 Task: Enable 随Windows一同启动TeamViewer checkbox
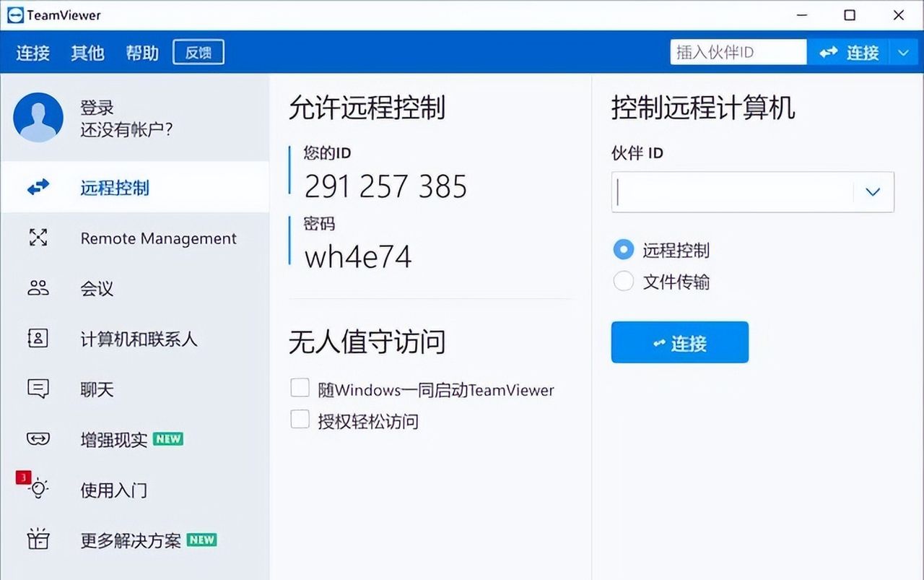300,388
